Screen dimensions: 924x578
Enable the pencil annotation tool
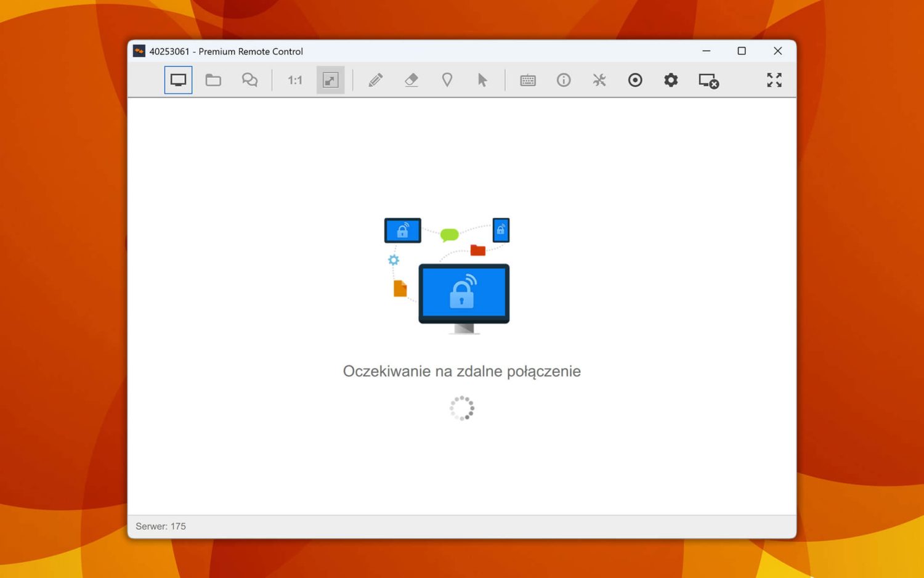point(376,79)
